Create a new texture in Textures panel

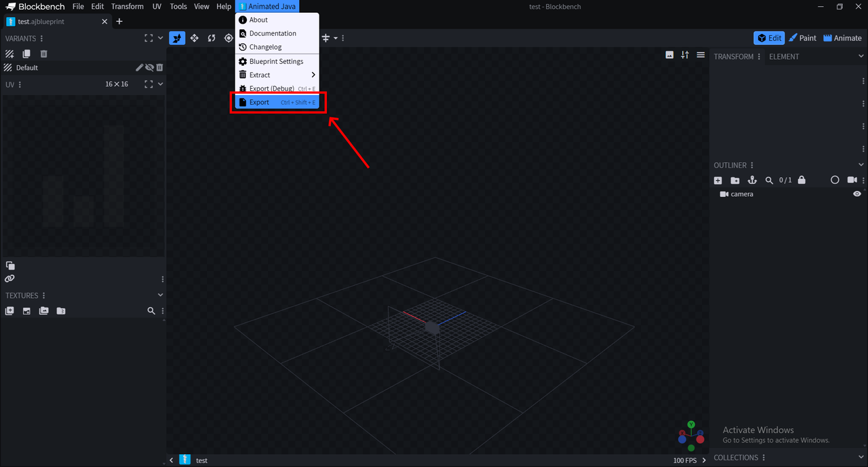click(x=9, y=311)
